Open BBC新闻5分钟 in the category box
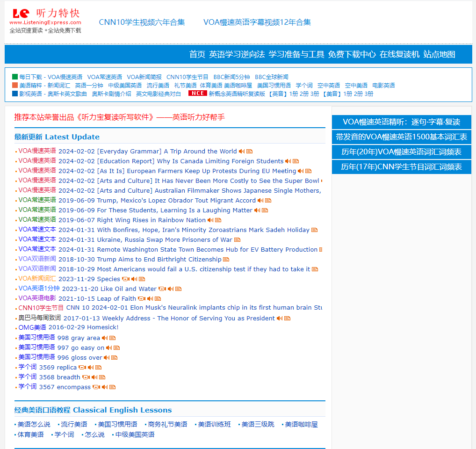The width and height of the screenshot is (476, 449). pyautogui.click(x=231, y=77)
